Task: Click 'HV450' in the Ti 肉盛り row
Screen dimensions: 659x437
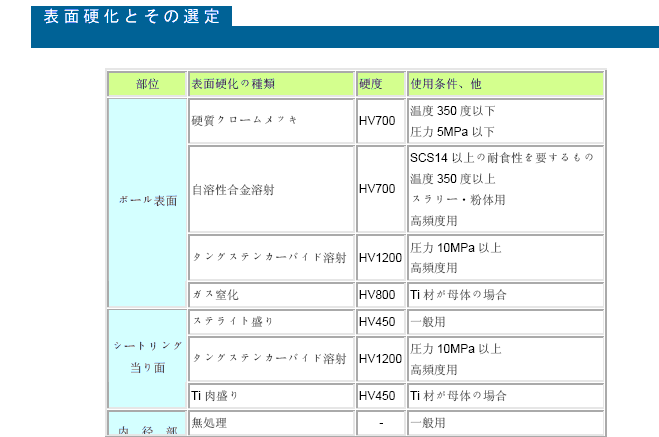Action: (x=377, y=396)
